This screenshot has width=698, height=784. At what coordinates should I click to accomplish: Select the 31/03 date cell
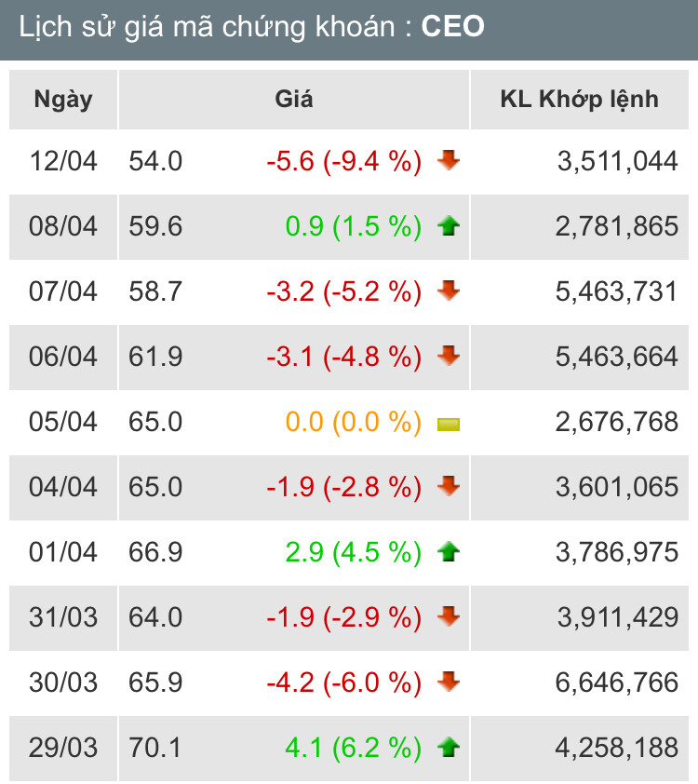click(63, 617)
